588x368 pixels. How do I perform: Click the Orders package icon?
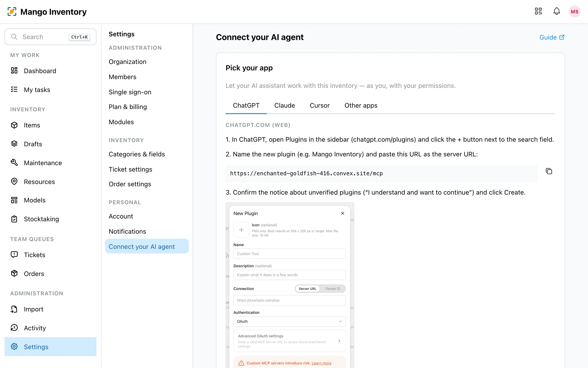tap(14, 273)
